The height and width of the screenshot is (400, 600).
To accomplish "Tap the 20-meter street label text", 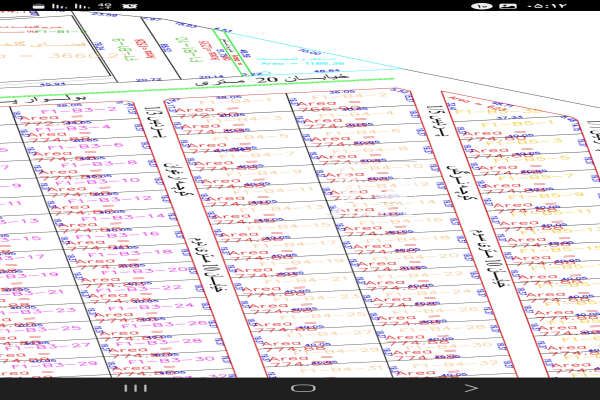I will [x=272, y=80].
